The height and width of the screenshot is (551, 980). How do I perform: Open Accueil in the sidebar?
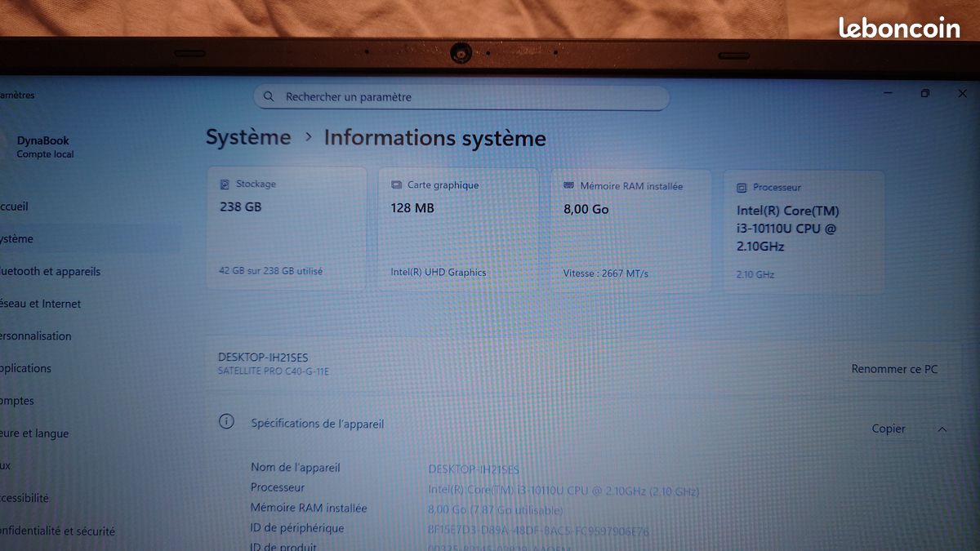14,207
